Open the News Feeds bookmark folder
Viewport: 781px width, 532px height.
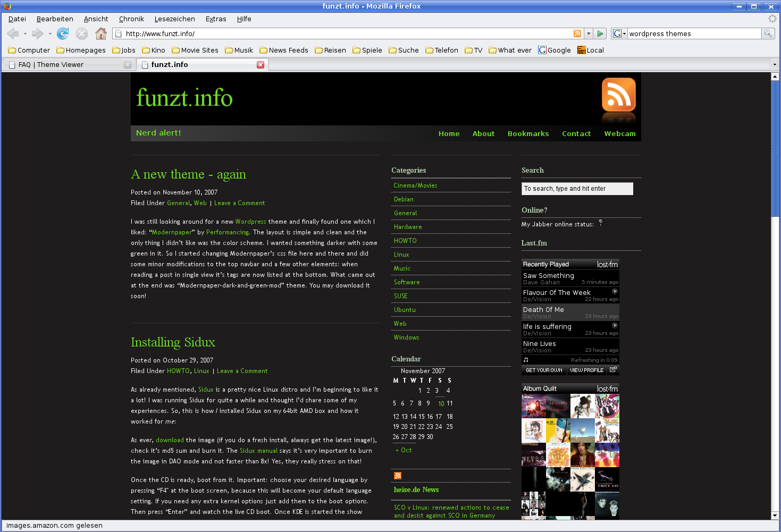coord(284,50)
